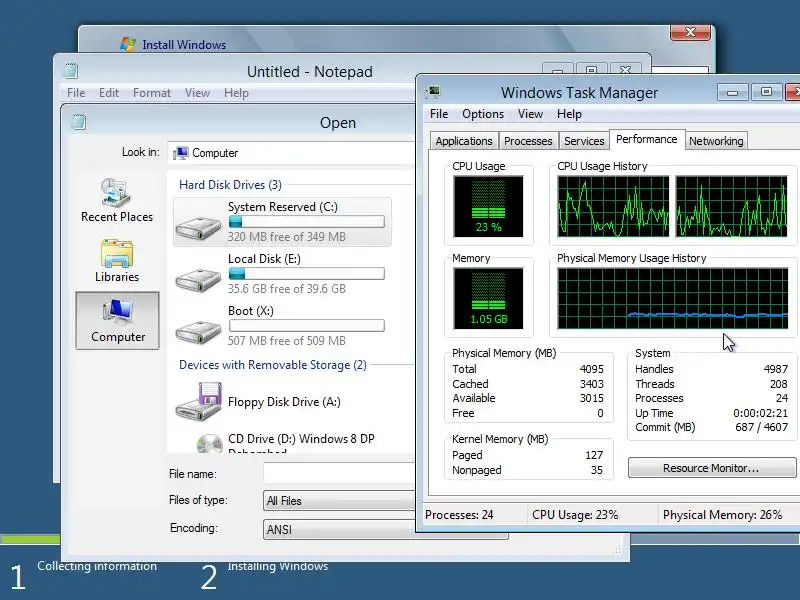This screenshot has height=600, width=800.
Task: Open the Task Manager Help menu
Action: click(x=569, y=114)
